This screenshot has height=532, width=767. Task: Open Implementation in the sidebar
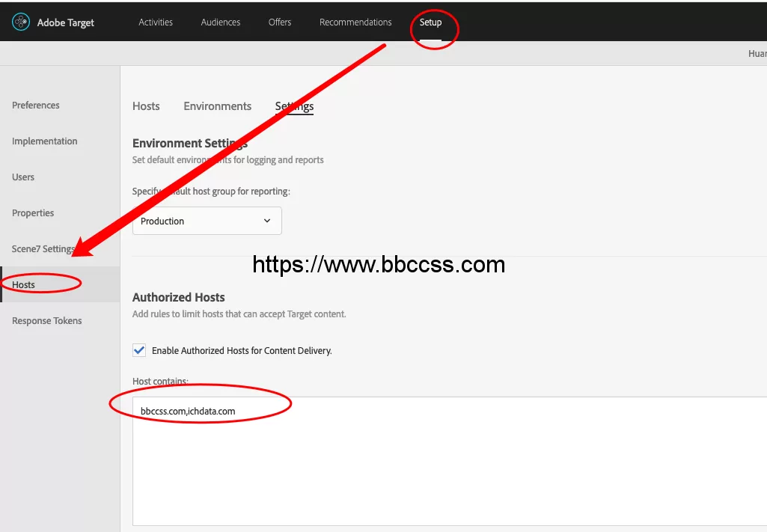tap(44, 141)
